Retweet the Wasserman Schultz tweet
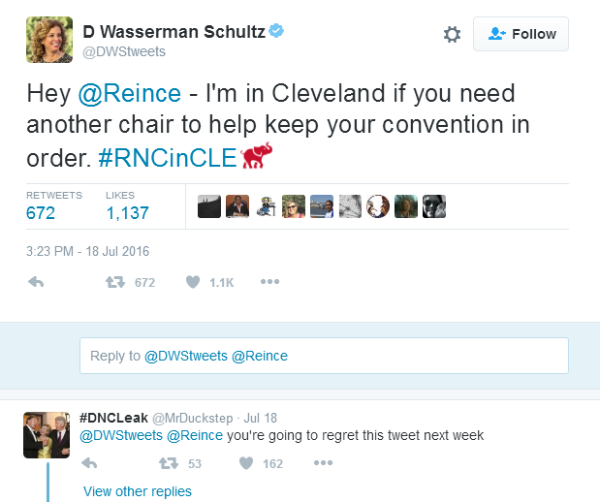Viewport: 600px width, 502px height. (x=114, y=282)
